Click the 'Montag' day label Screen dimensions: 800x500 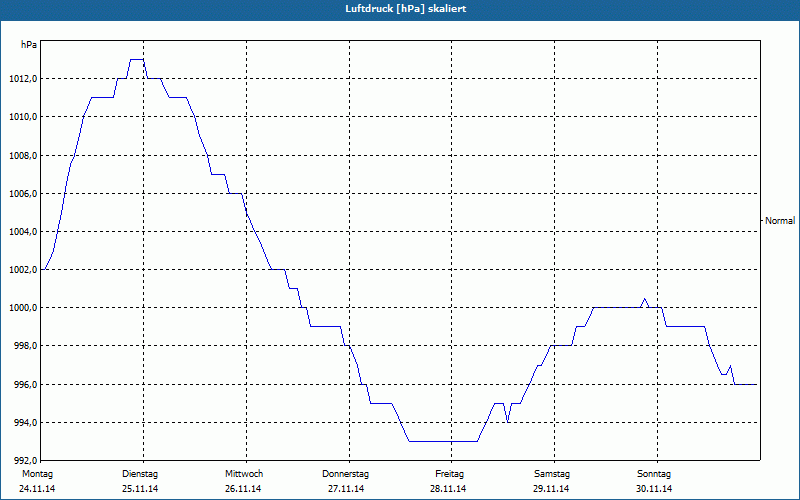(37, 474)
